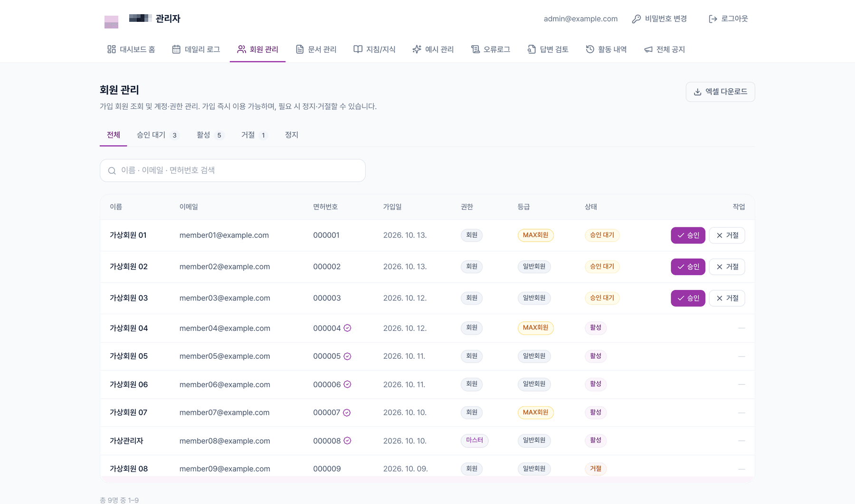Open the 거절 filter tab
Screen dimensions: 855x504
254,135
